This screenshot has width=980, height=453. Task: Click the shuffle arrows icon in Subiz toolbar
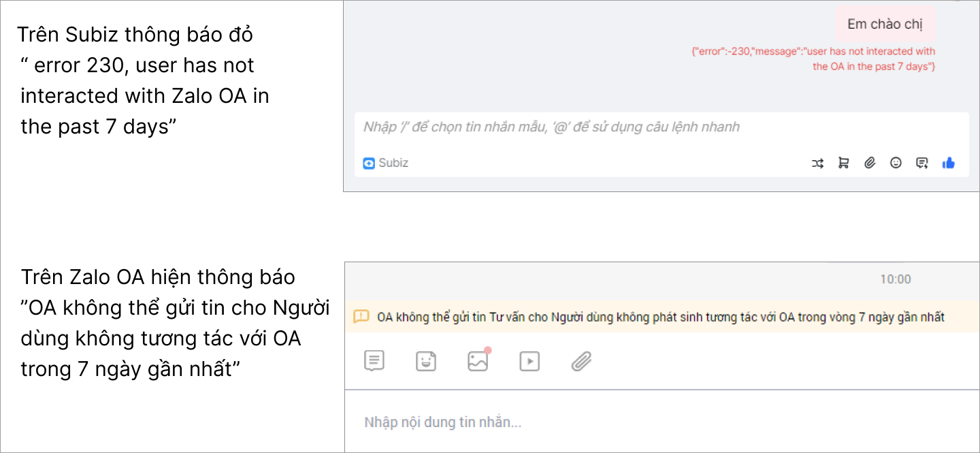click(817, 163)
